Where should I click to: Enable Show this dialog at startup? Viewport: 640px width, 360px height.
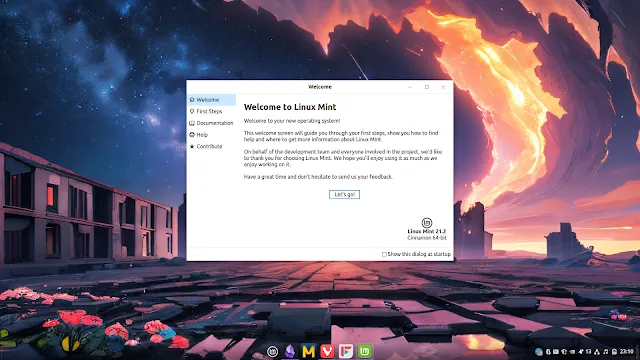[x=384, y=254]
